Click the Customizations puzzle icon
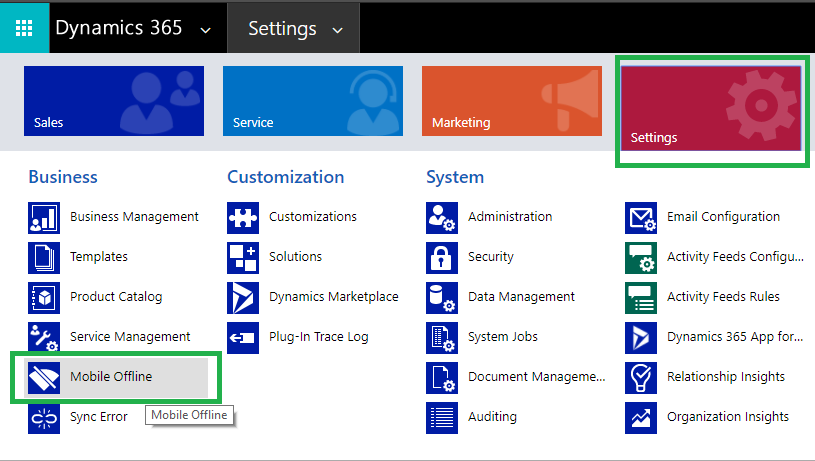 click(x=243, y=218)
